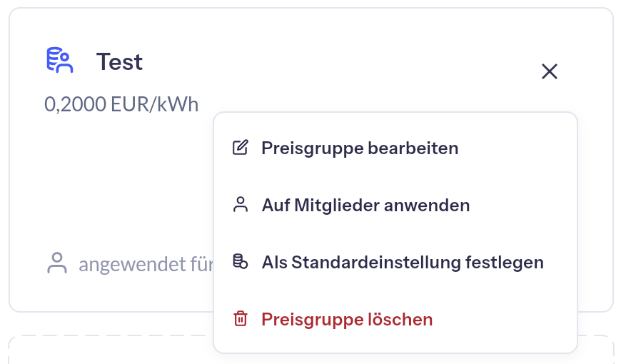621x364 pixels.
Task: Click the gray member icon beside 'angewendet für'
Action: tap(56, 263)
